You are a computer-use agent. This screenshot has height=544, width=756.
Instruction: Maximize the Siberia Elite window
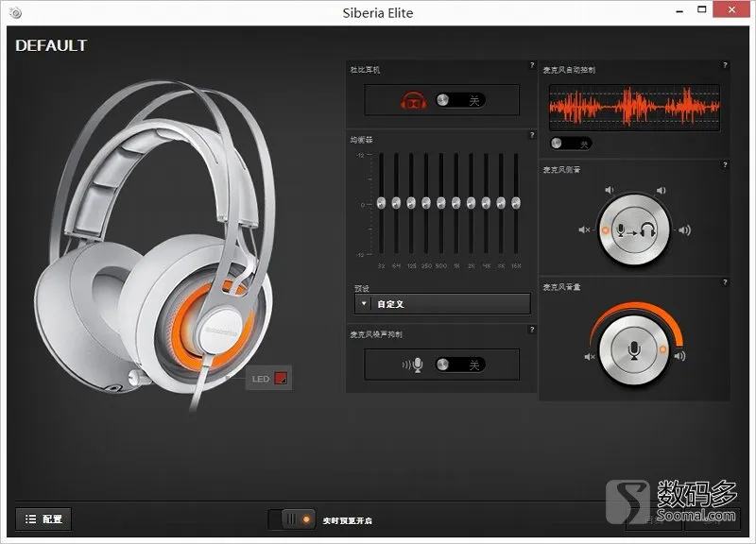pos(702,9)
